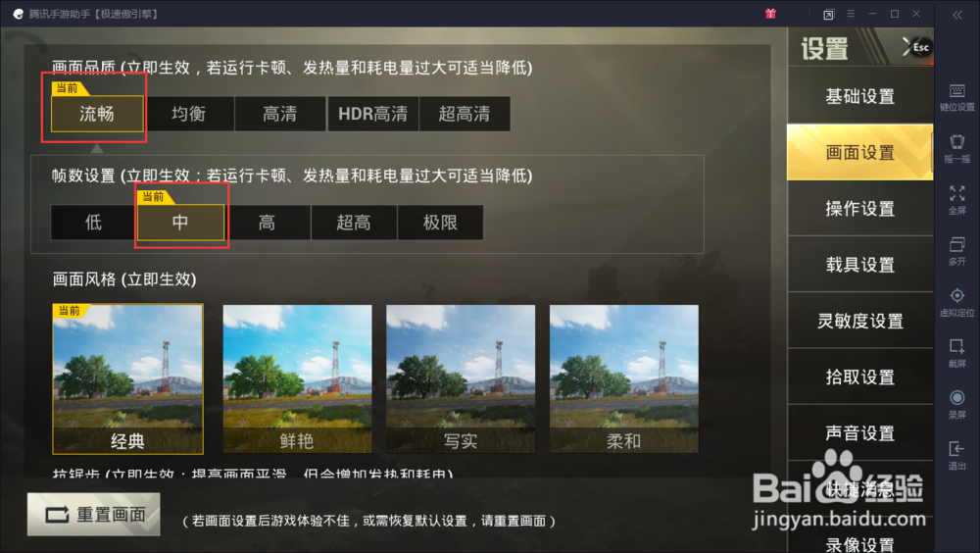Select HDR高清 graphics quality option

point(372,114)
